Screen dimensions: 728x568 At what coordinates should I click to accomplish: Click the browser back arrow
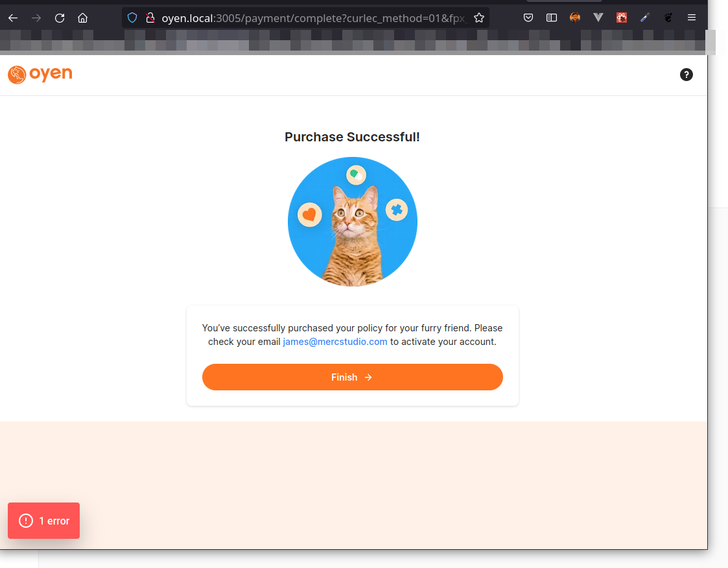13,18
